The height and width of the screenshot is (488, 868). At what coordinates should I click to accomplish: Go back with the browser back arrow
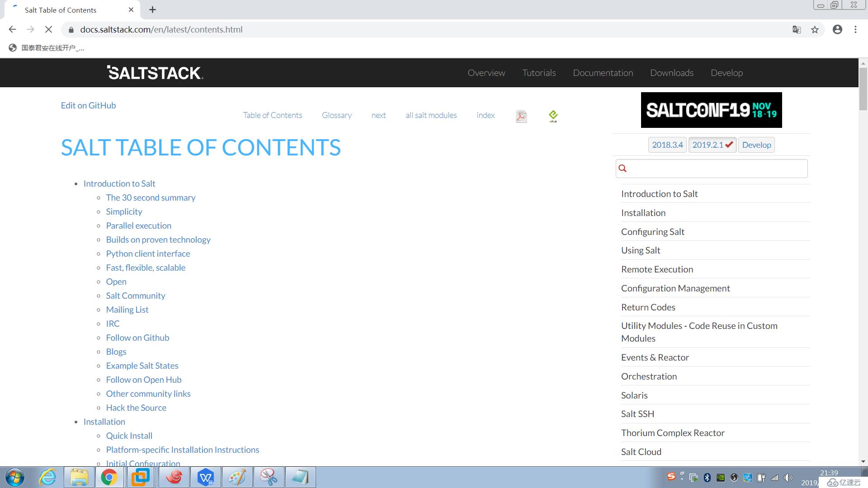12,29
